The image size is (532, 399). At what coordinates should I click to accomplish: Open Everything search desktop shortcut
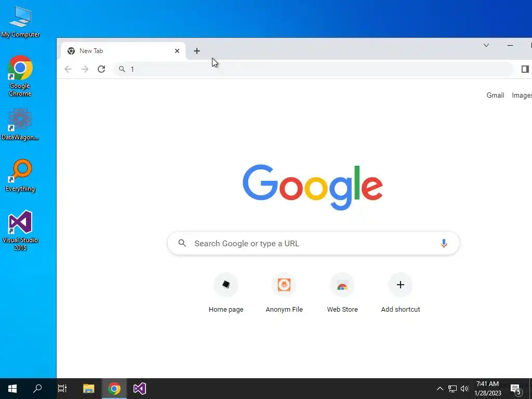pos(20,176)
